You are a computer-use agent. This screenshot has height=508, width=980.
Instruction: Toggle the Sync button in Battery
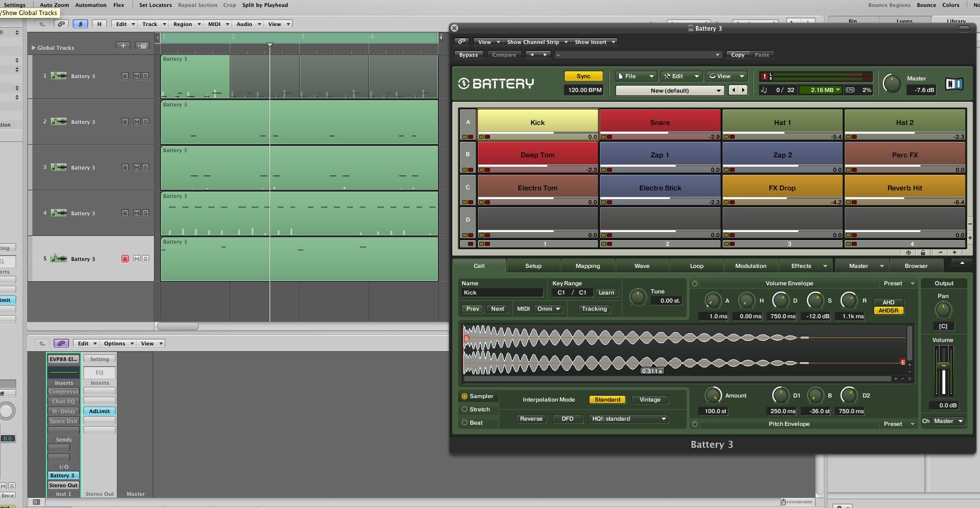tap(584, 76)
